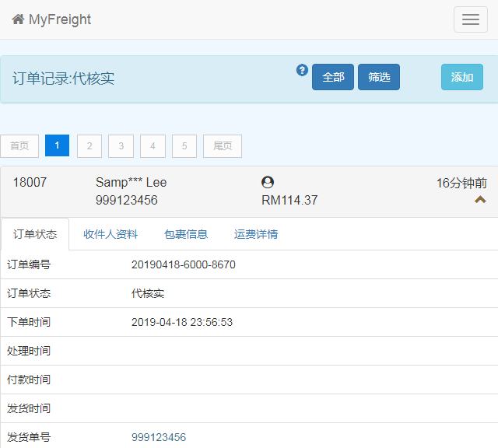Open the 筛选 filter button
The image size is (498, 448).
pos(379,77)
